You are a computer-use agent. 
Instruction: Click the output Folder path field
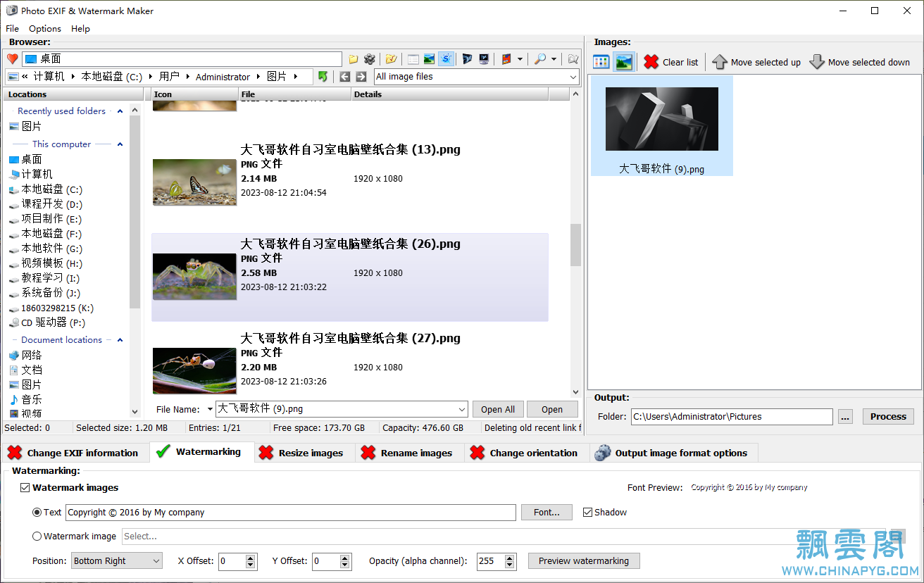732,417
